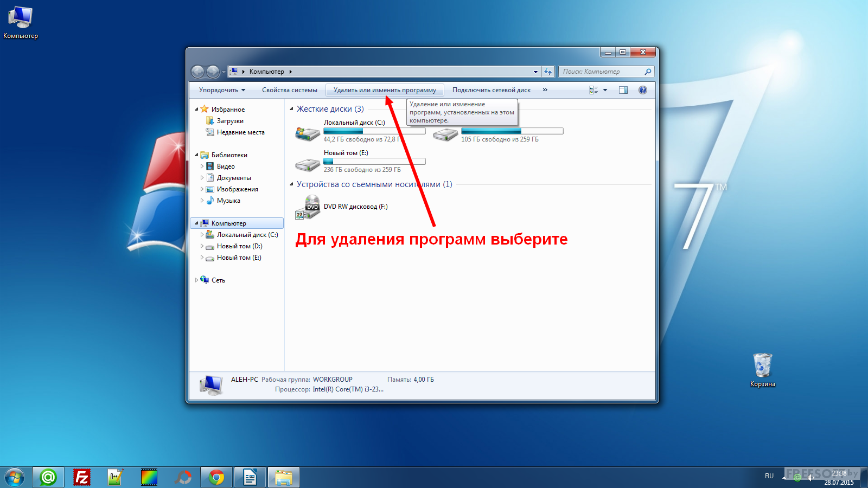Expand the Видео library node
The image size is (868, 488).
[x=202, y=166]
